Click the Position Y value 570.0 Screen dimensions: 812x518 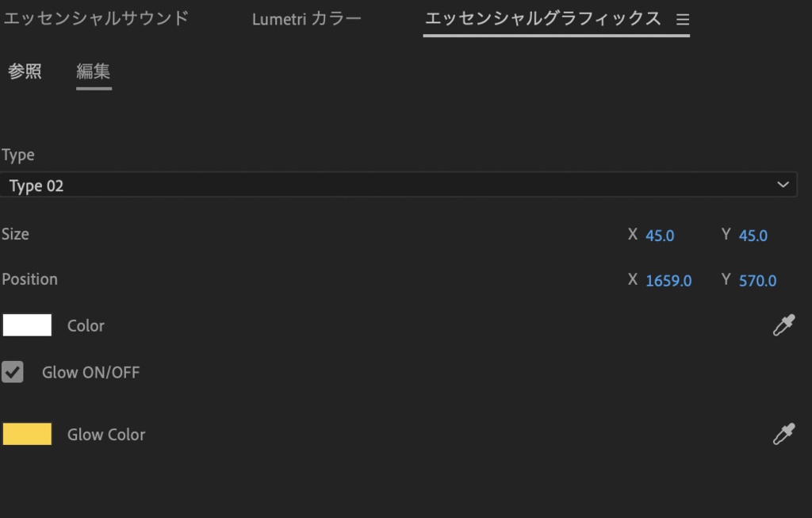[757, 280]
